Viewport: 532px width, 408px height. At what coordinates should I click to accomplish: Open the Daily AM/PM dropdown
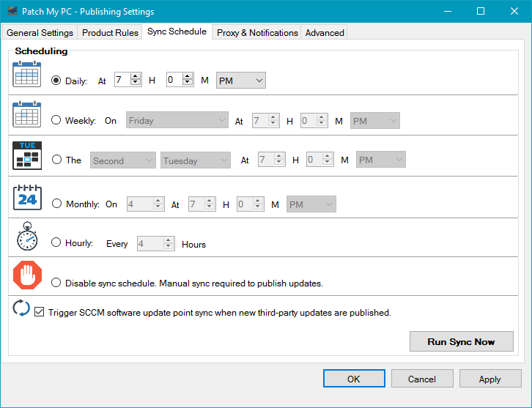coord(241,81)
